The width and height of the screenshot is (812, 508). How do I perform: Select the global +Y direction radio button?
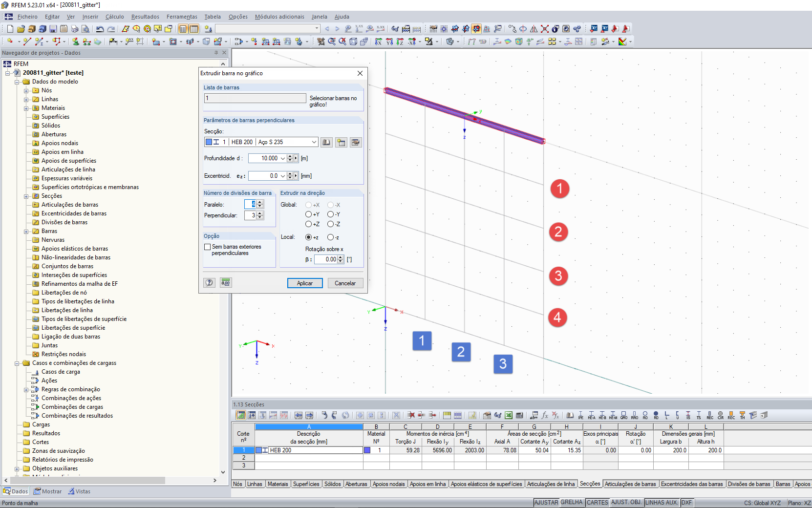click(x=308, y=214)
